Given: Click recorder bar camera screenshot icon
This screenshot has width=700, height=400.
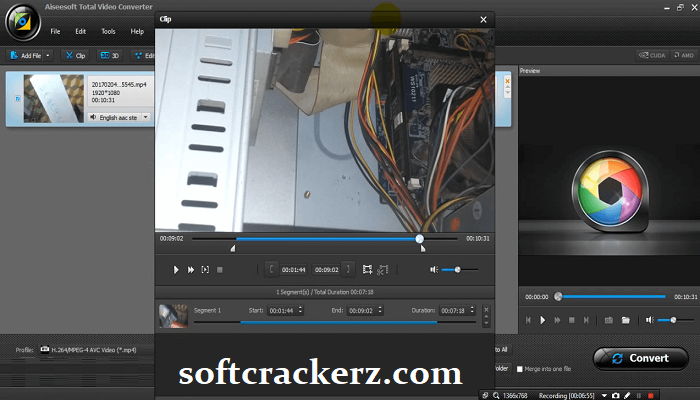Looking at the screenshot, I should click(x=616, y=396).
